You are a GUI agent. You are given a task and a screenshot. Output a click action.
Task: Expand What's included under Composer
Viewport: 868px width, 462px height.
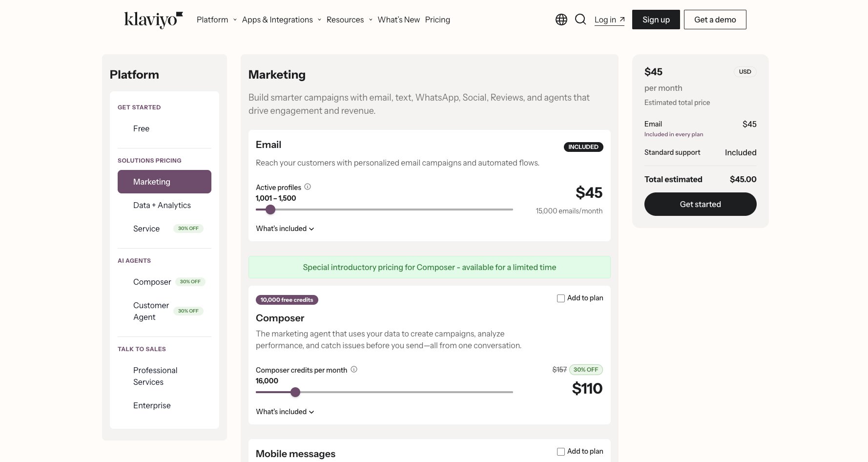[285, 412]
